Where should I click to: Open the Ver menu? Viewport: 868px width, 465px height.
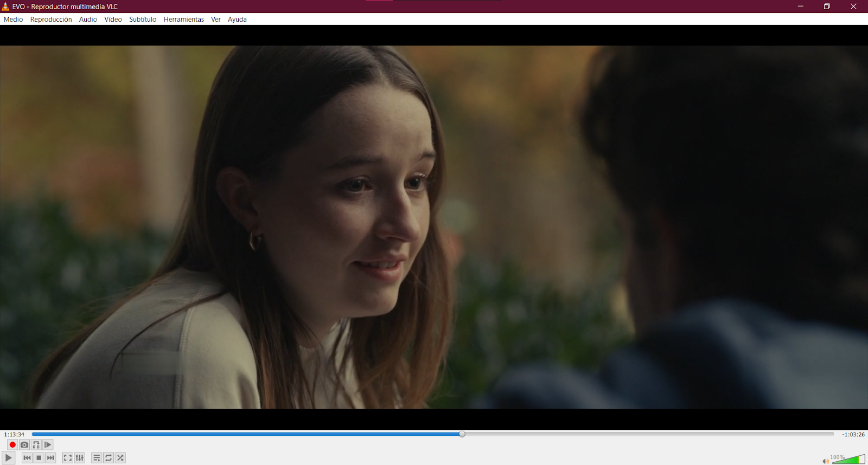click(x=216, y=19)
